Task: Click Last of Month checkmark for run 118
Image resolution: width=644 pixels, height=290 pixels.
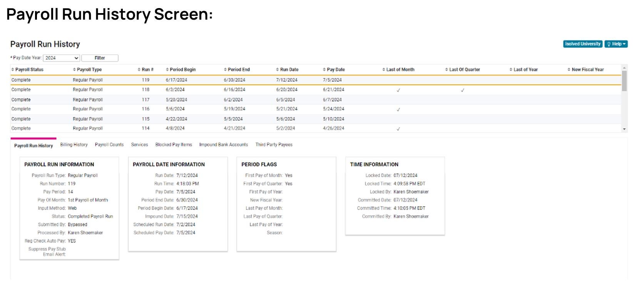Action: pos(398,90)
